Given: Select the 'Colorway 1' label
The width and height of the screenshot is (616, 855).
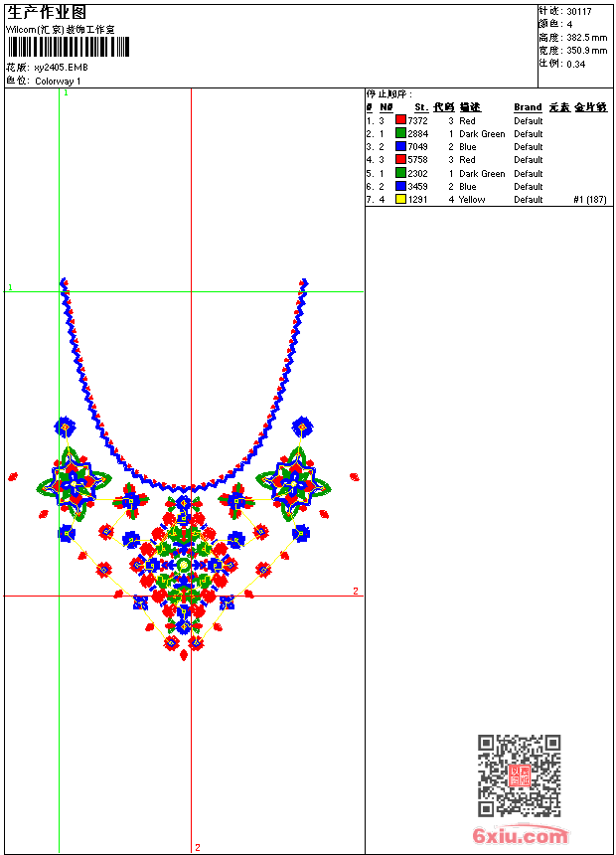Looking at the screenshot, I should [x=58, y=82].
